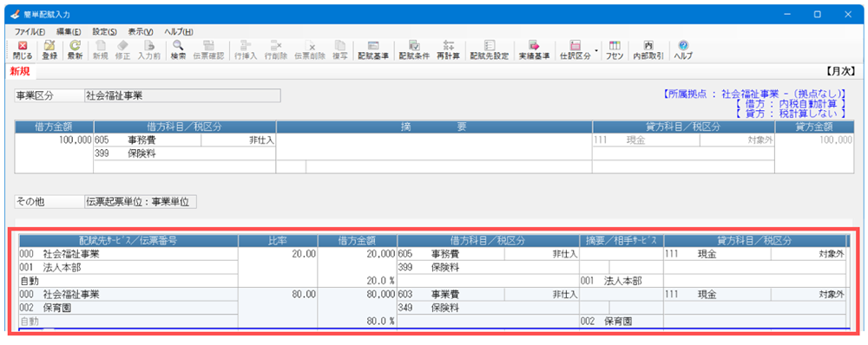Click the 伝票起票単位：事業単位 field
Image resolution: width=868 pixels, height=345 pixels.
[x=140, y=202]
